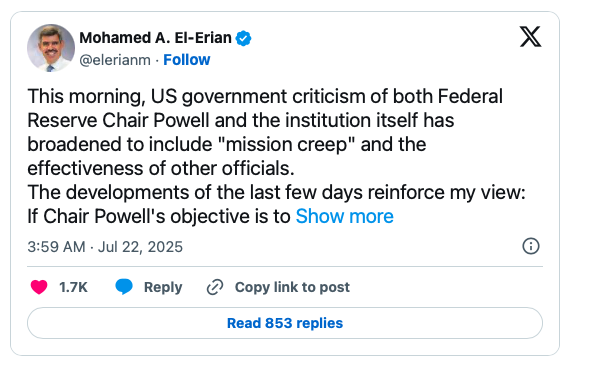Click the Mohamed A. El-Erian display name

point(155,38)
